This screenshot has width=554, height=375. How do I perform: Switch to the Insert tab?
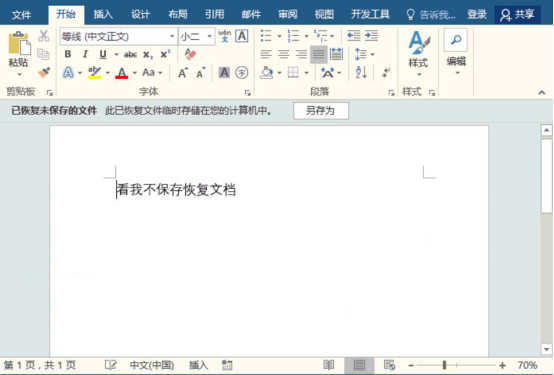click(x=103, y=14)
